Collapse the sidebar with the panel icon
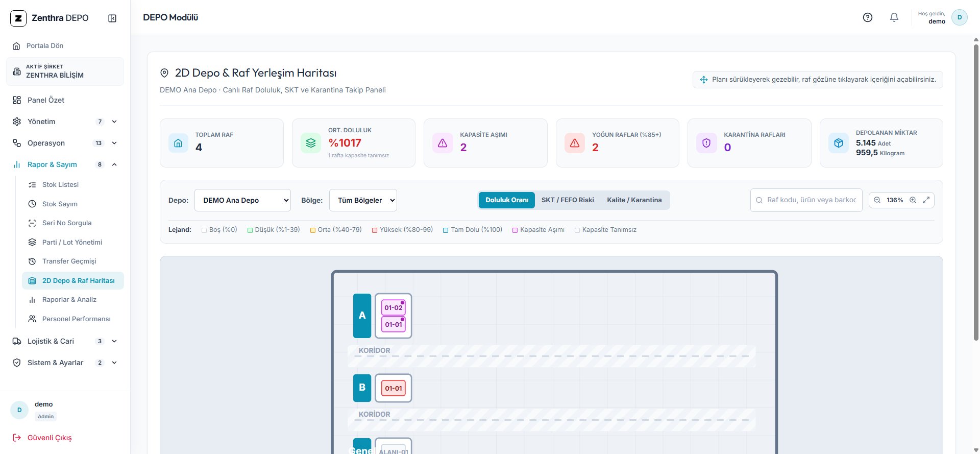The width and height of the screenshot is (980, 454). pos(112,18)
